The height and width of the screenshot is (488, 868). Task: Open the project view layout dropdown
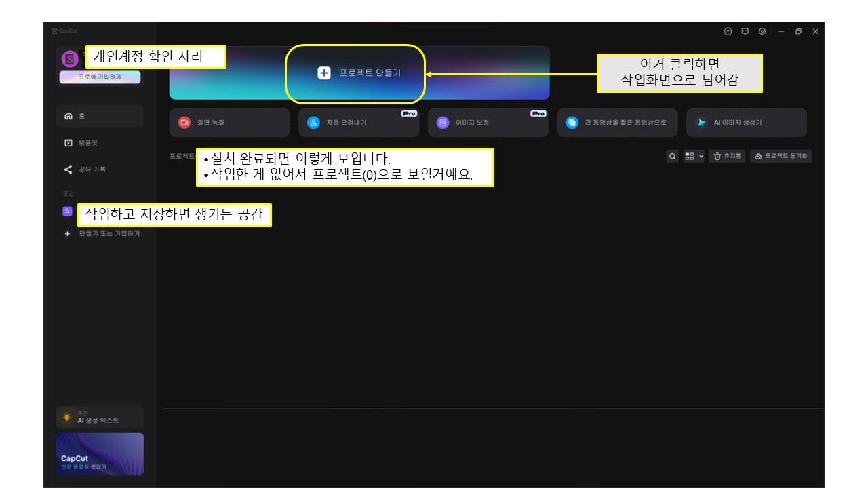[x=692, y=155]
